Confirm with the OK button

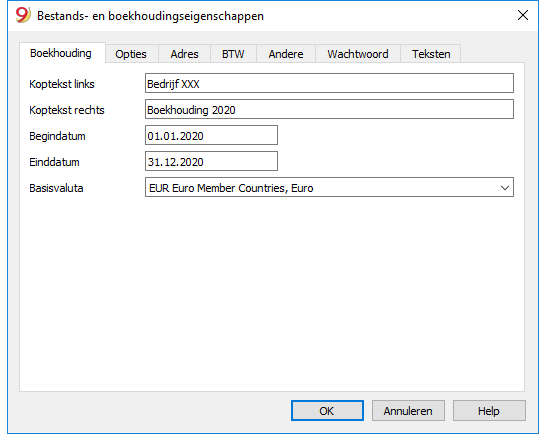327,411
